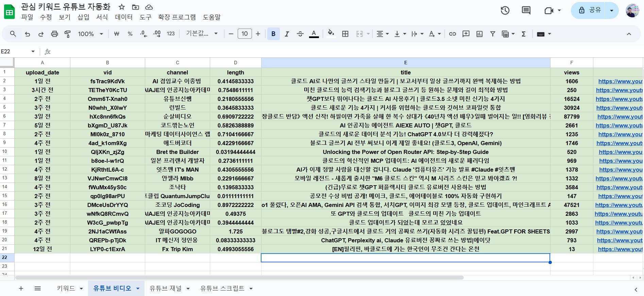Open the fill color picker
Screen dimensions: 644x296
click(331, 34)
